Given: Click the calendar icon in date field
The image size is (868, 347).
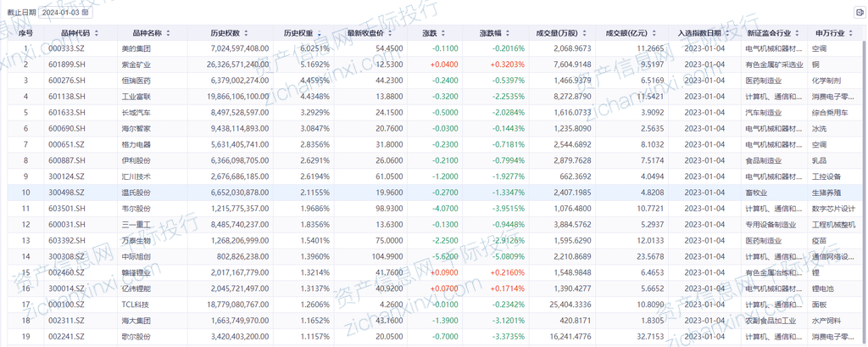Looking at the screenshot, I should click(x=85, y=12).
